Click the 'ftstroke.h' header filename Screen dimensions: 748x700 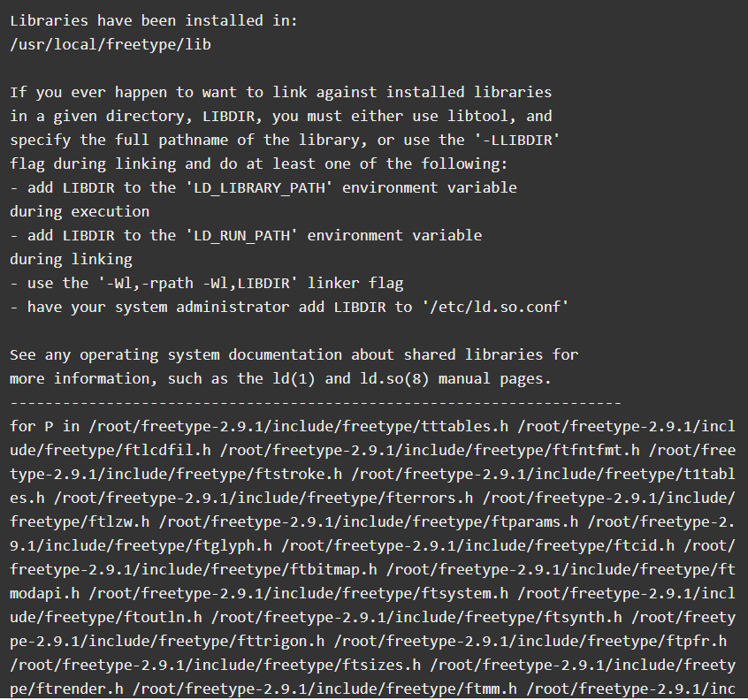pos(299,474)
